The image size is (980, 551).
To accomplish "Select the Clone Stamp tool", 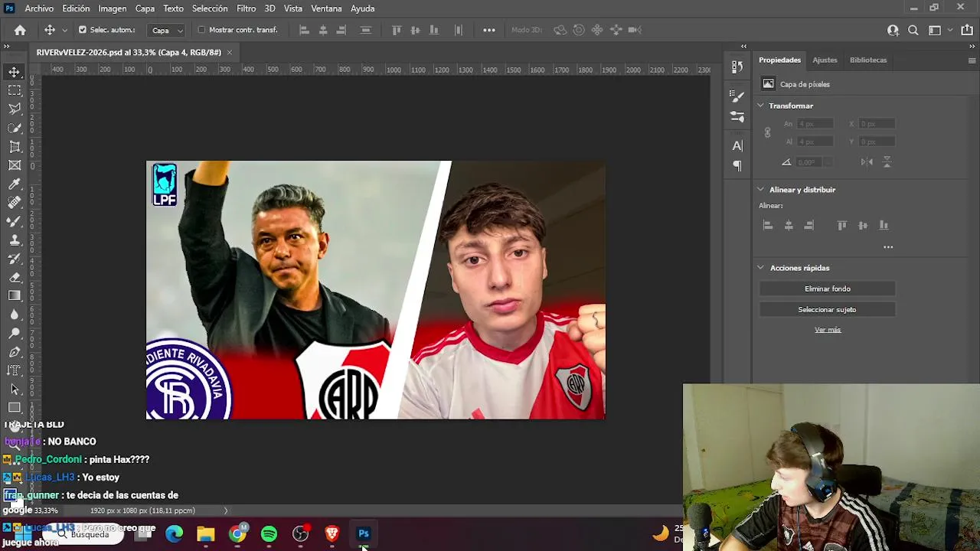I will point(15,240).
